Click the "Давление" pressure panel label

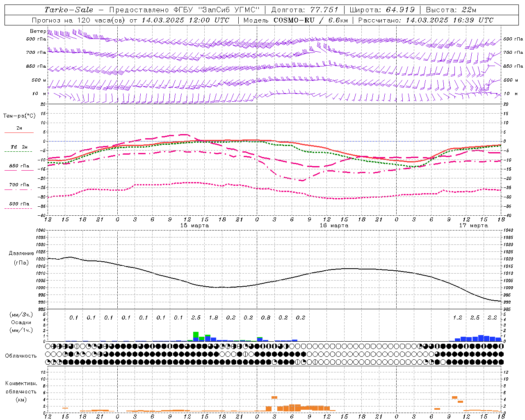coord(21,253)
